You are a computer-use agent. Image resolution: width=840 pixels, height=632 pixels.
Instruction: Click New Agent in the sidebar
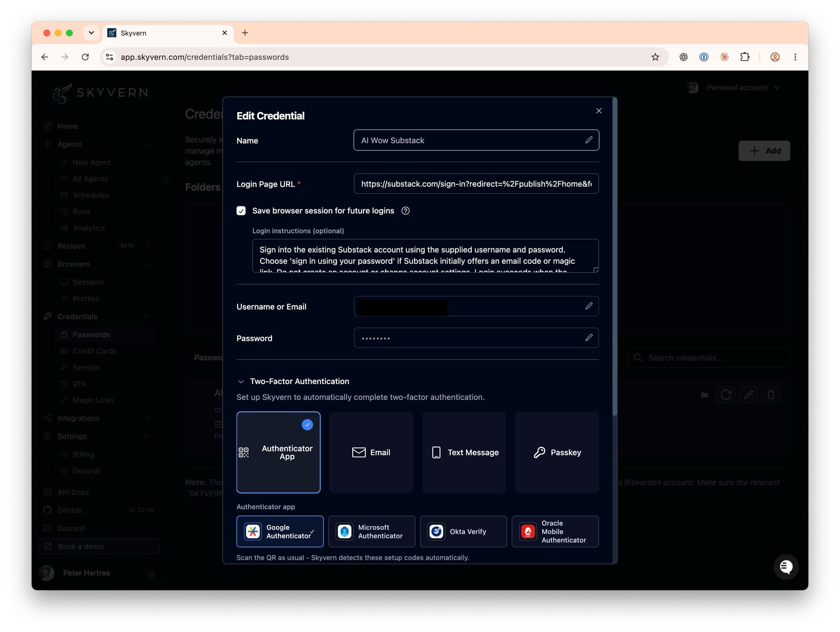coord(91,162)
